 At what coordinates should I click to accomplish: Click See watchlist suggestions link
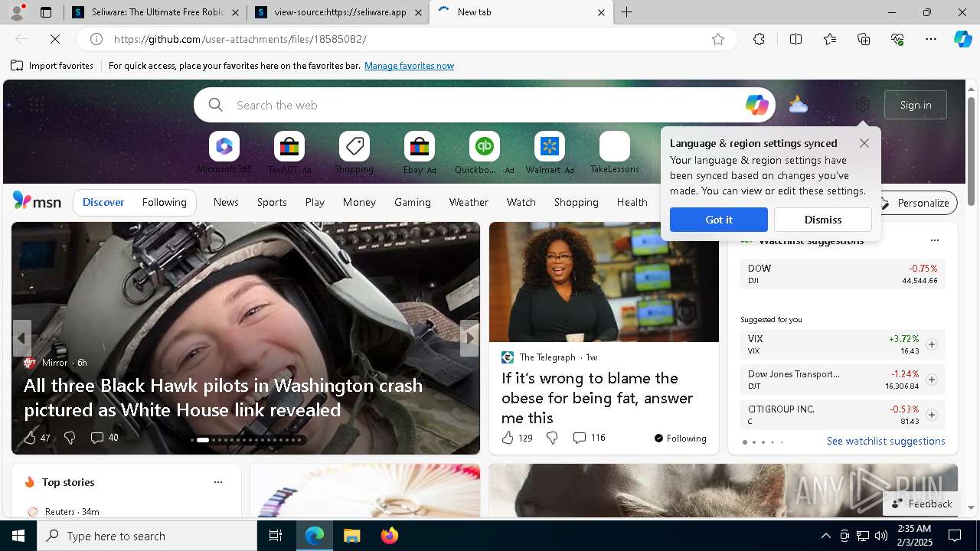coord(886,441)
